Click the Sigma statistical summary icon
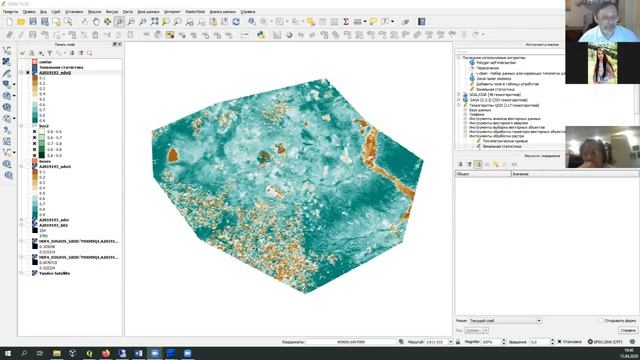Image resolution: width=640 pixels, height=360 pixels. 346,22
